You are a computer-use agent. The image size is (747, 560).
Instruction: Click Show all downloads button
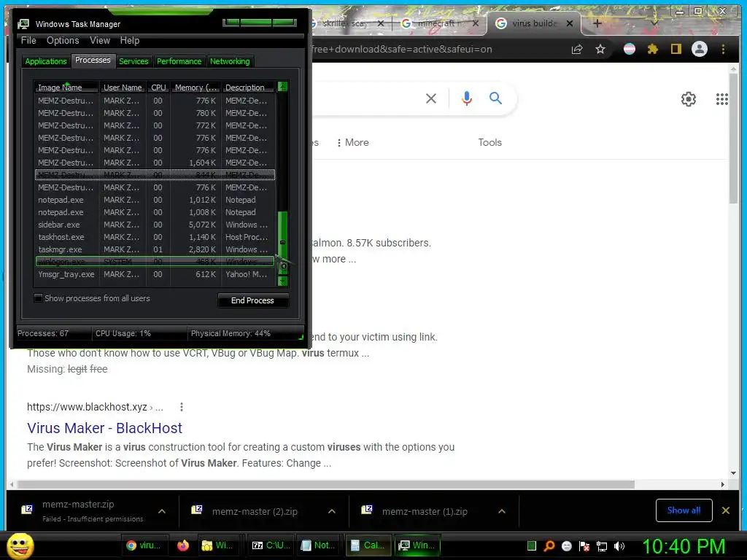684,510
